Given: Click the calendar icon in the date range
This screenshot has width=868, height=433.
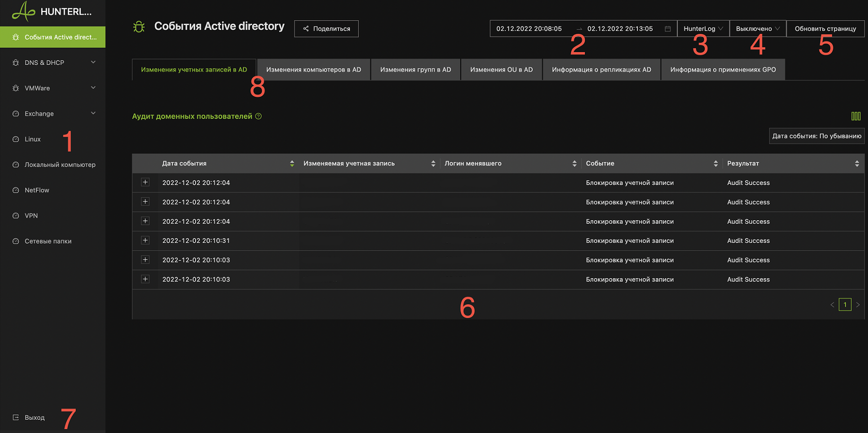Looking at the screenshot, I should 667,29.
